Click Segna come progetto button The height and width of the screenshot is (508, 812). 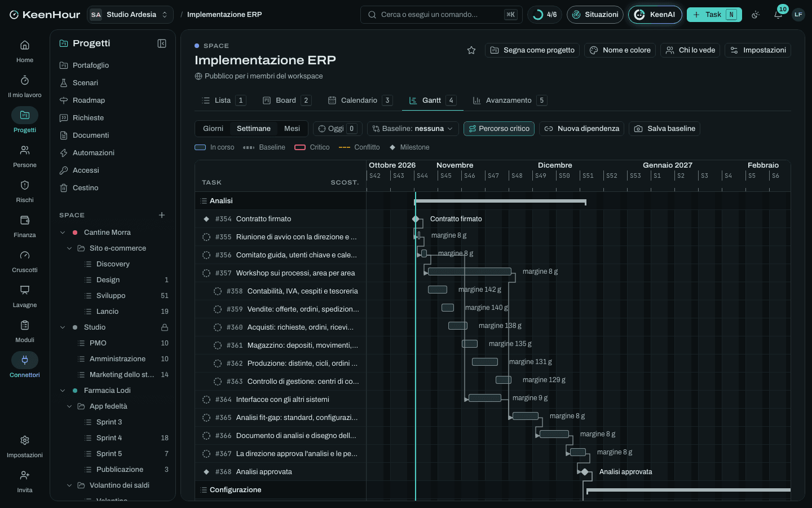pos(532,50)
